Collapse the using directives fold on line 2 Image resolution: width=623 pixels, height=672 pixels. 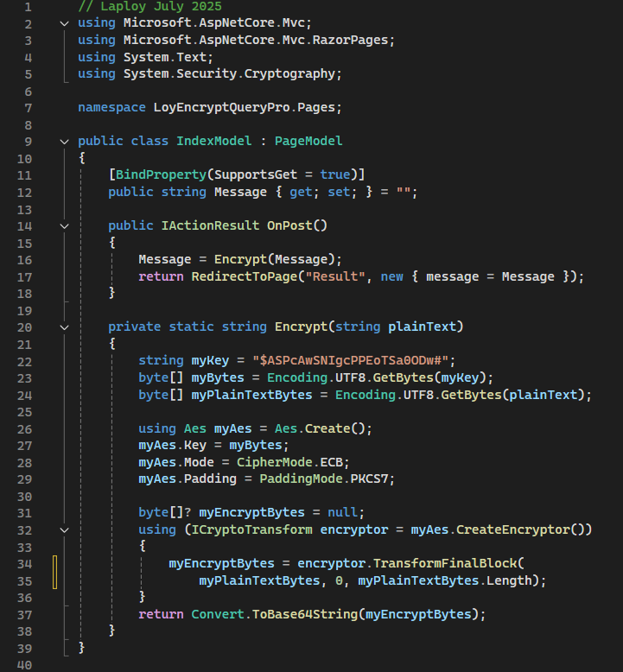click(x=65, y=23)
